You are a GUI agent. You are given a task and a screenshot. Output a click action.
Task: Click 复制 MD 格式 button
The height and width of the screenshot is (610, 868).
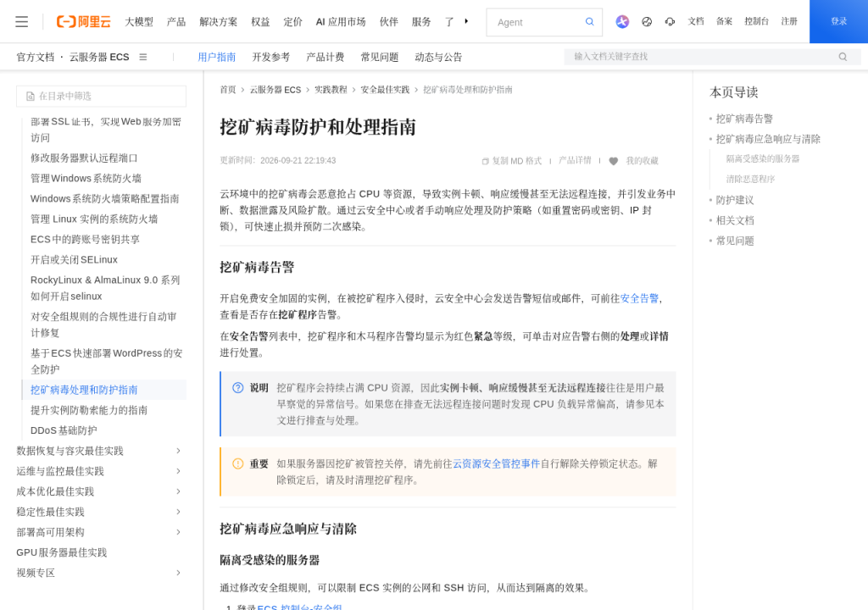click(x=511, y=161)
